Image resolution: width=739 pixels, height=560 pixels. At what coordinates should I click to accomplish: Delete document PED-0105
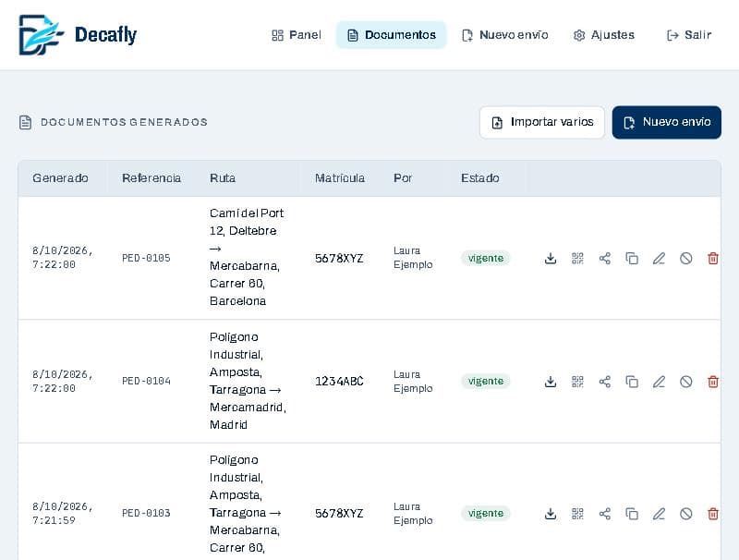(x=713, y=259)
